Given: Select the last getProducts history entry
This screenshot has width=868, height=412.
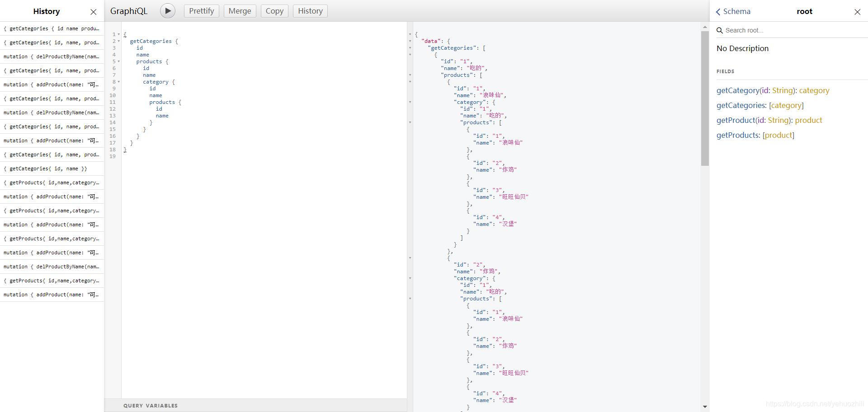Looking at the screenshot, I should (52, 281).
